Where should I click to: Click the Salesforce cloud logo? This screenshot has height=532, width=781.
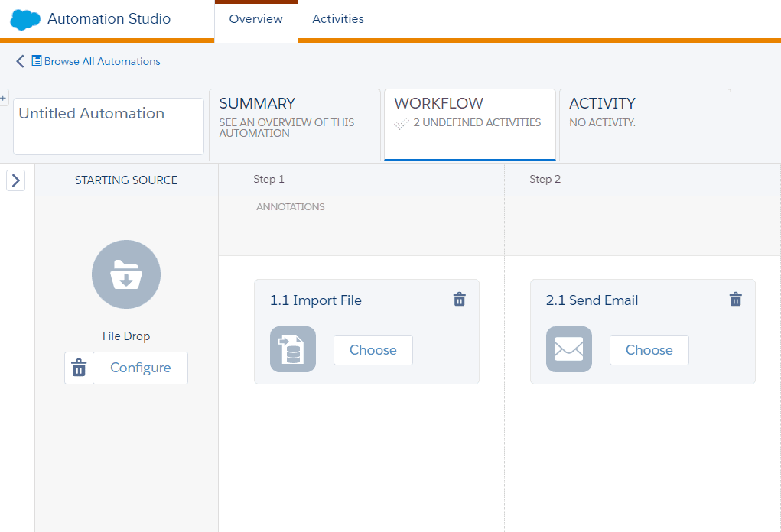click(x=25, y=19)
